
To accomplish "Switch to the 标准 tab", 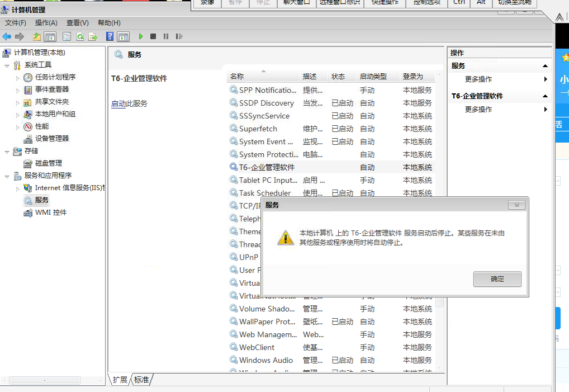I will [141, 380].
